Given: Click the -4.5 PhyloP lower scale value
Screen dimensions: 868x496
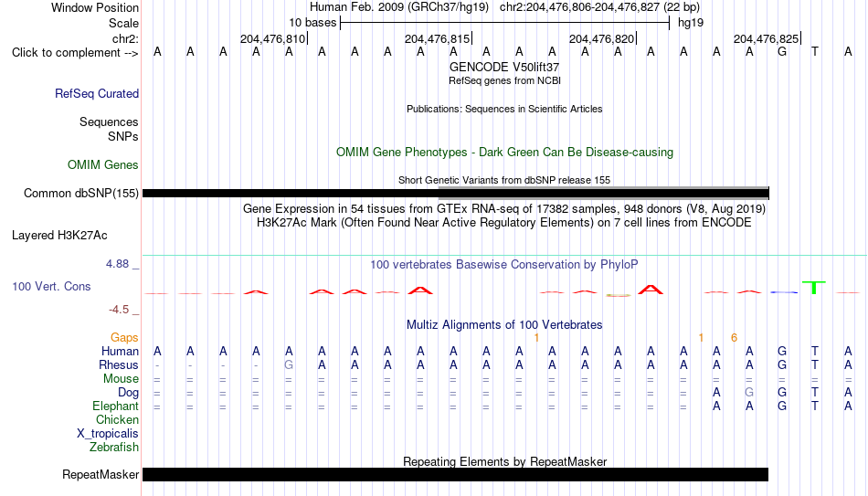Looking at the screenshot, I should click(119, 310).
